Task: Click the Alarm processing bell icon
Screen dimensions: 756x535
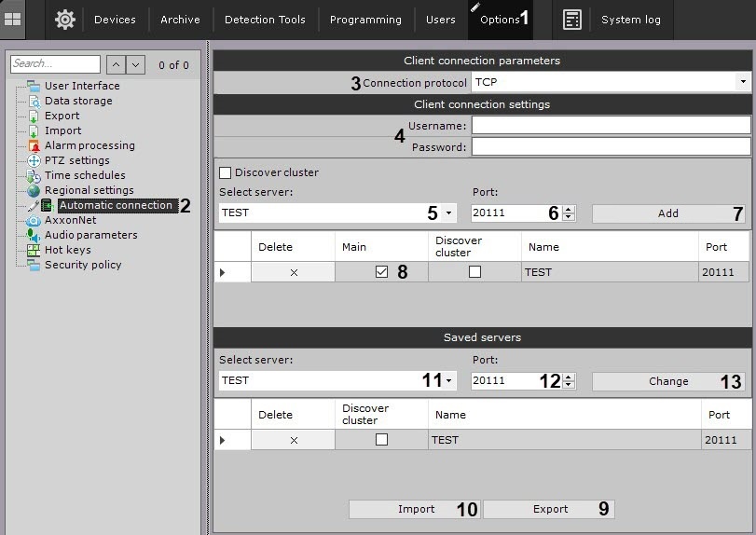Action: pyautogui.click(x=34, y=145)
